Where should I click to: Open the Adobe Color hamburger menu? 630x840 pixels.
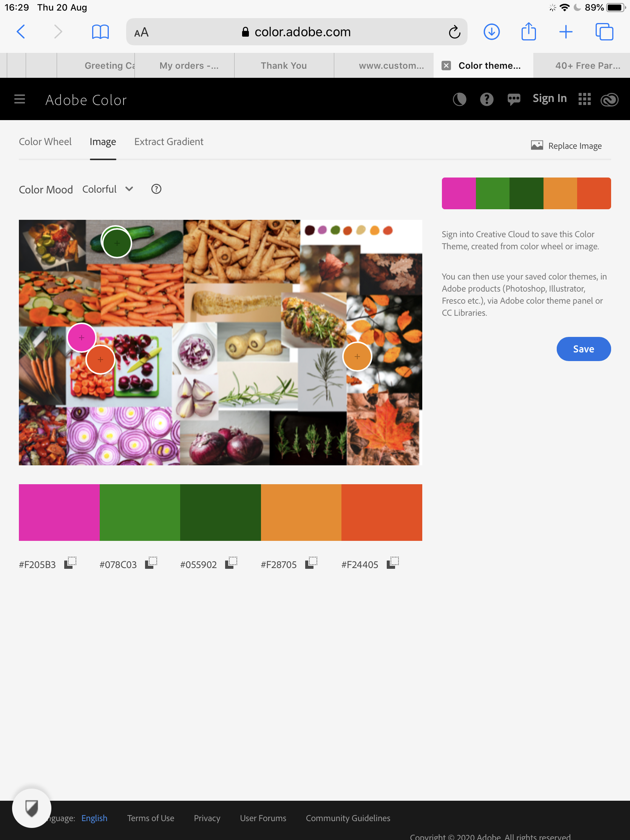click(x=19, y=99)
